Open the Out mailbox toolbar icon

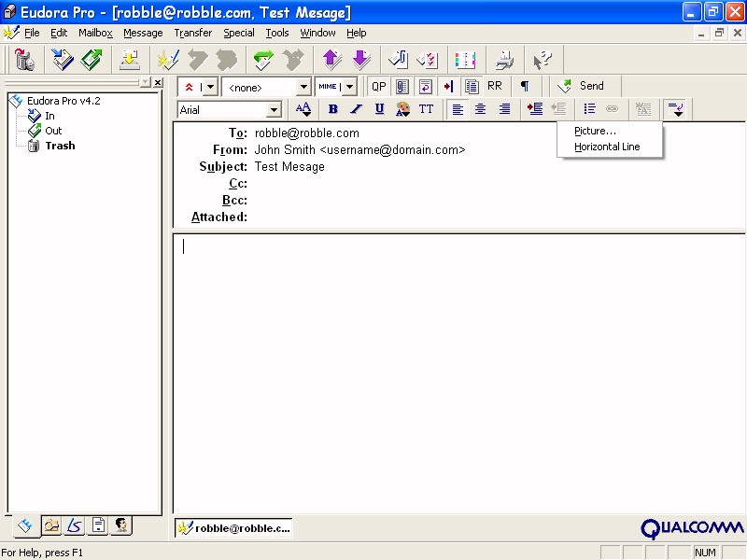(x=91, y=60)
